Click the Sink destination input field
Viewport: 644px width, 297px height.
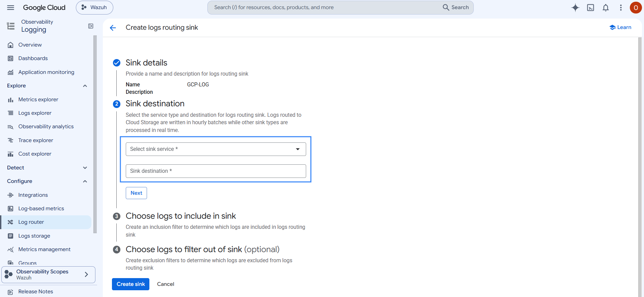[216, 171]
